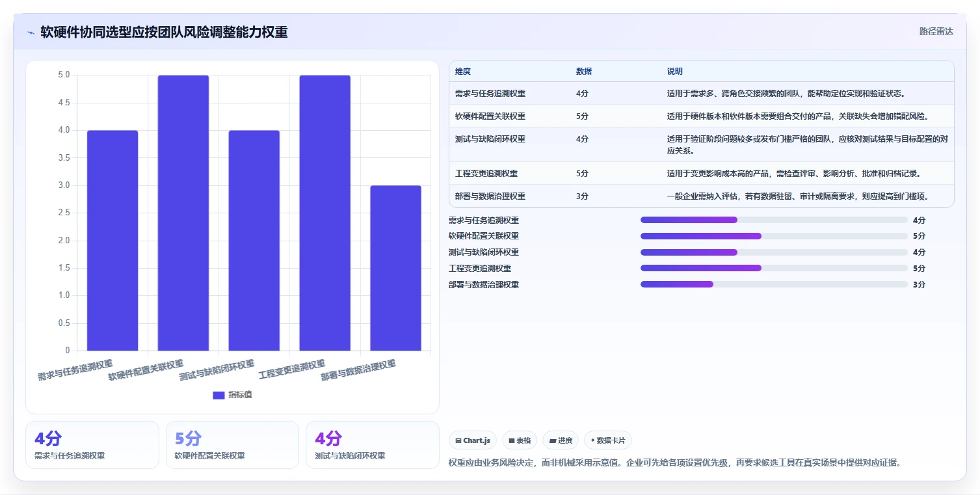Click the page title 软硬件协同选型应按团队风险调整能力权重
The height and width of the screenshot is (495, 980).
click(x=164, y=33)
